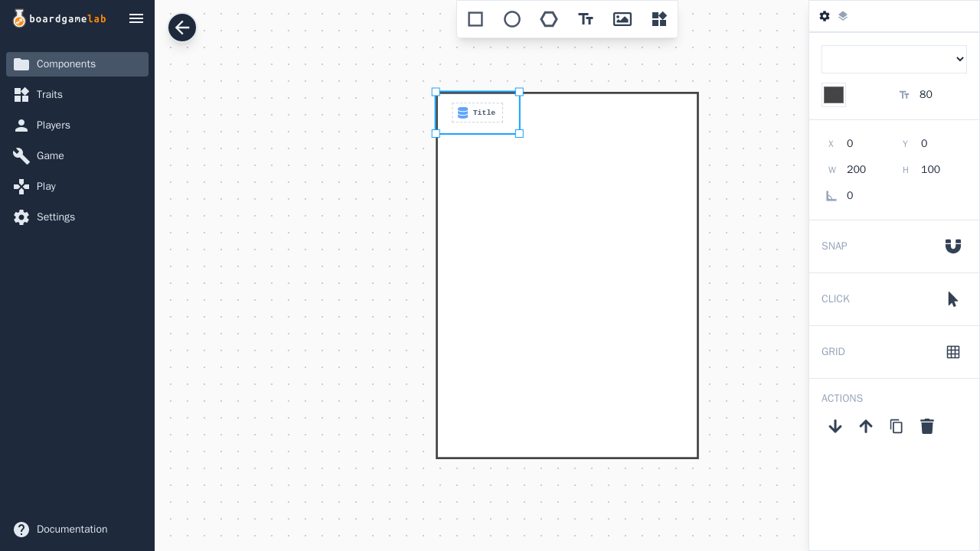Select the hexagon shape tool
Screen dimensions: 980x551
click(x=549, y=19)
